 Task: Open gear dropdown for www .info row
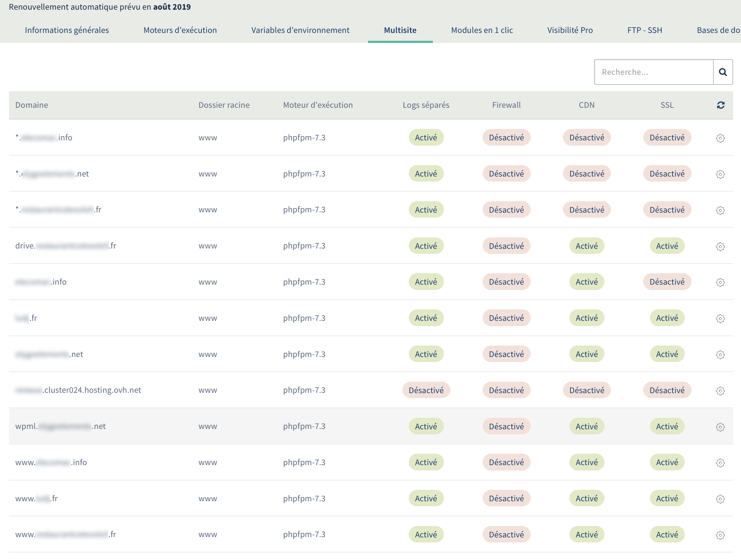[720, 463]
